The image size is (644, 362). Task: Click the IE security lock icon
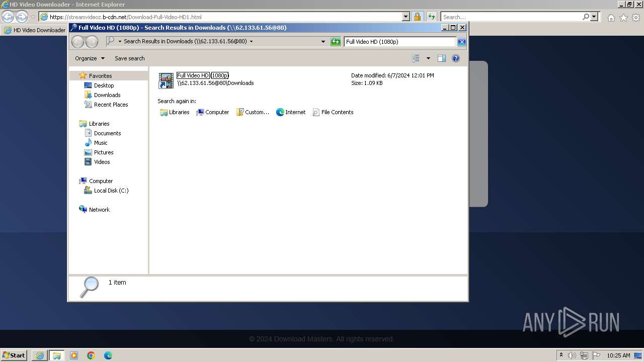[418, 17]
